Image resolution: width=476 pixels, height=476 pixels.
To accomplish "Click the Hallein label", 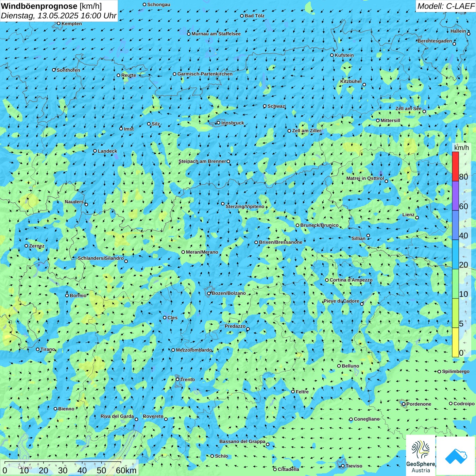I will click(458, 31).
